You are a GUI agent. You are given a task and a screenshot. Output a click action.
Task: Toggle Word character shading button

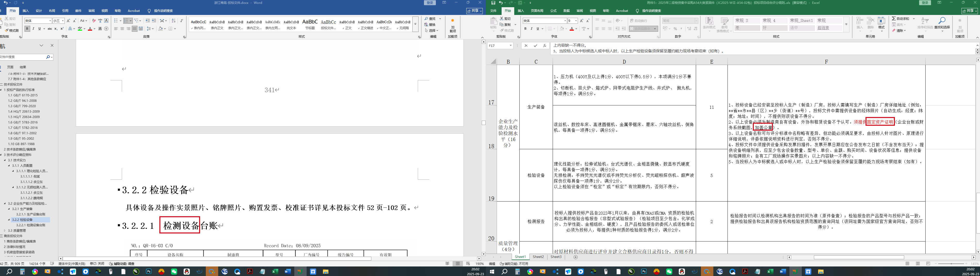pos(100,29)
